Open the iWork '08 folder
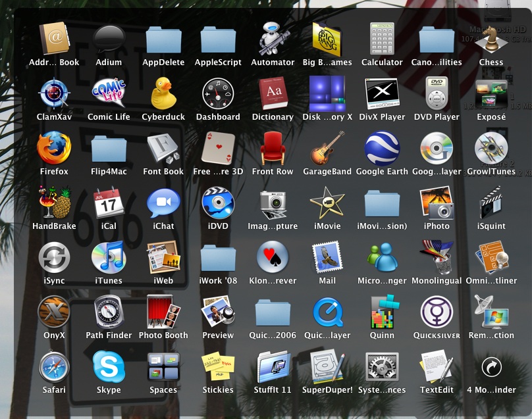 [218, 257]
